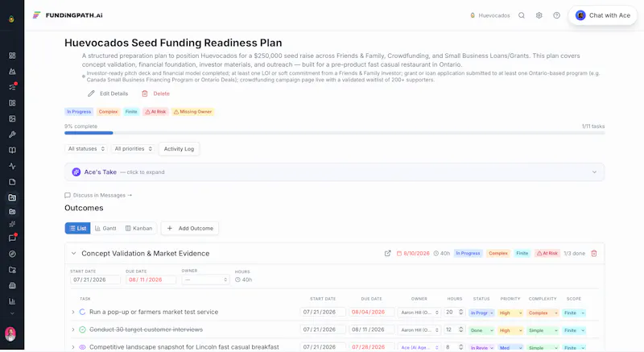This screenshot has height=352, width=644.
Task: Expand Ace's Take panel chevron
Action: tap(594, 172)
